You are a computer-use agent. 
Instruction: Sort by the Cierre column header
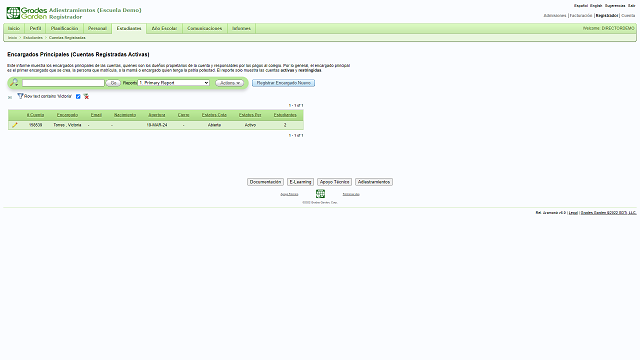coord(183,115)
